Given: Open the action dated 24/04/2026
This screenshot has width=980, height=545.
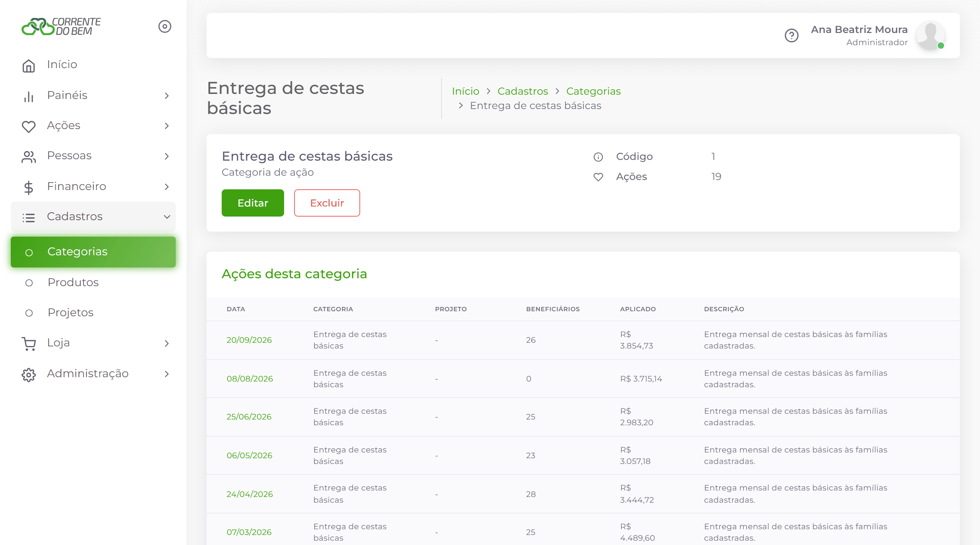Looking at the screenshot, I should [250, 494].
